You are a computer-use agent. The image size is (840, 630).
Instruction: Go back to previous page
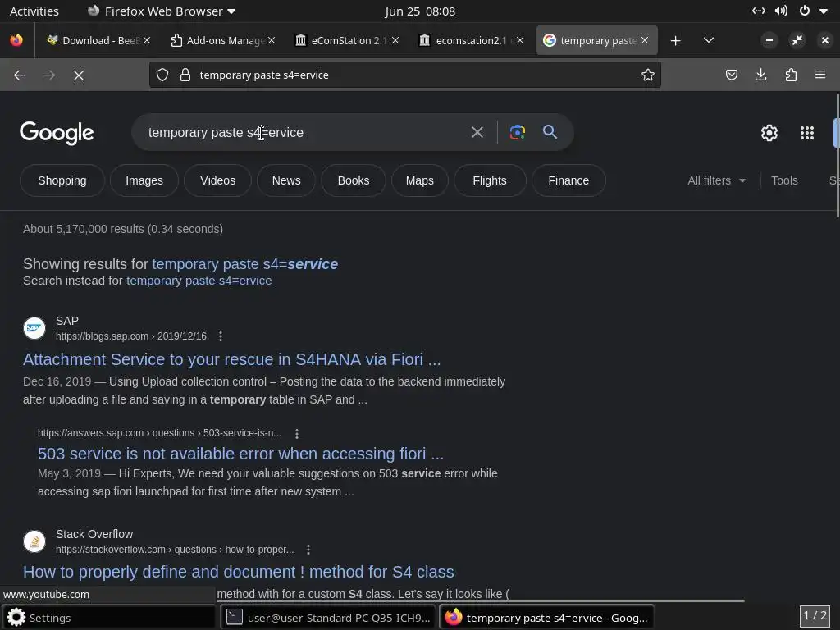click(x=20, y=75)
